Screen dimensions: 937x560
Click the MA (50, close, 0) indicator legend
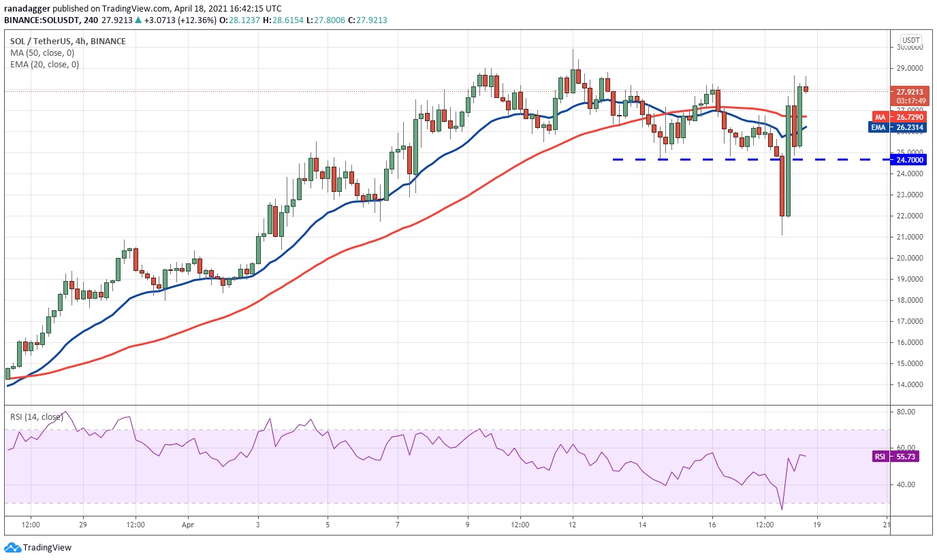[44, 53]
